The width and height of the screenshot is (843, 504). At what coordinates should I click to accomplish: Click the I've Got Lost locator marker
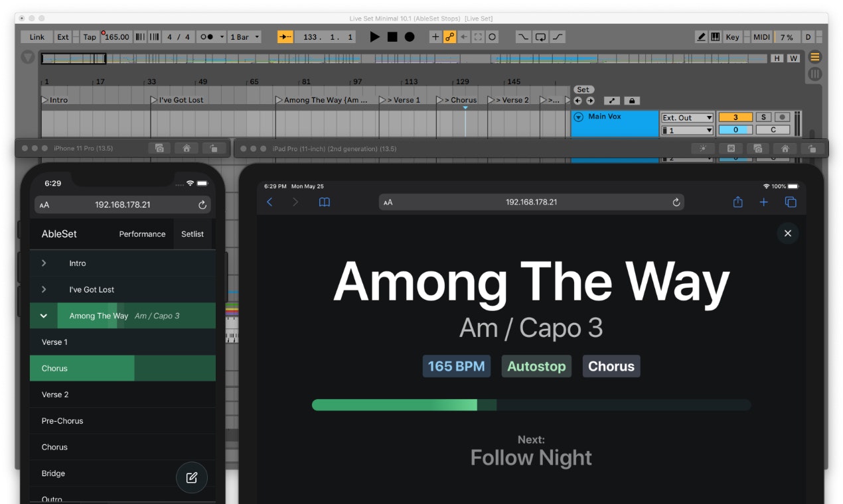click(x=177, y=100)
